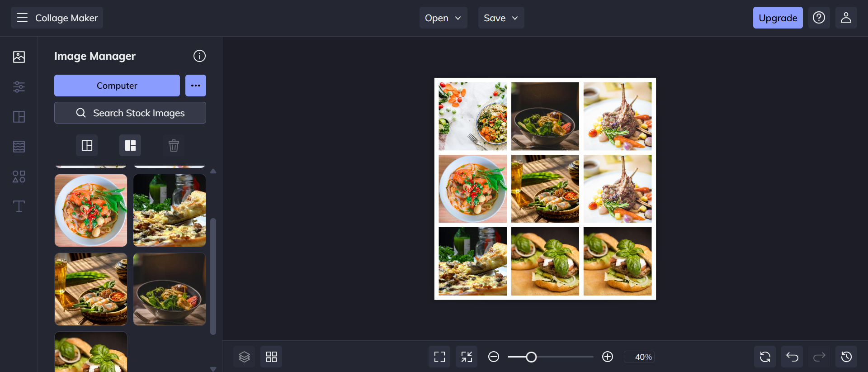Select the Text tool sidebar icon
The image size is (868, 372).
pyautogui.click(x=19, y=206)
